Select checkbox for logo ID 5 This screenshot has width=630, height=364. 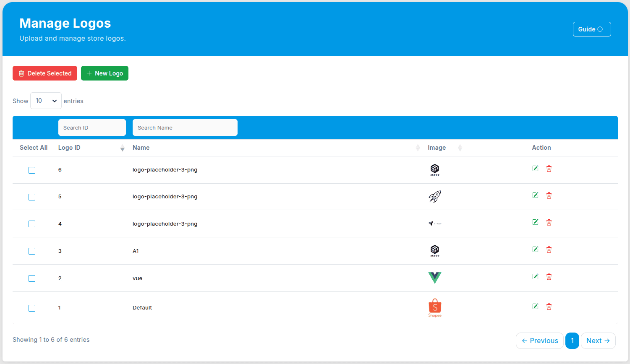pos(32,197)
